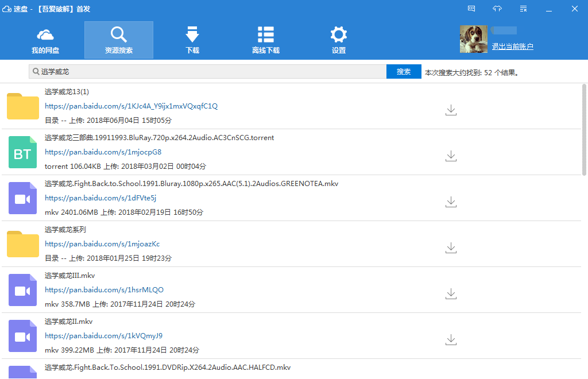Image resolution: width=588 pixels, height=379 pixels.
Task: Download the 逃学威龙系列 folder
Action: (x=451, y=248)
